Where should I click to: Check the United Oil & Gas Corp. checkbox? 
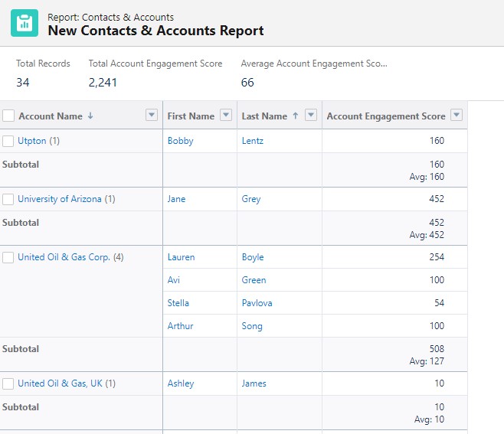(x=8, y=257)
